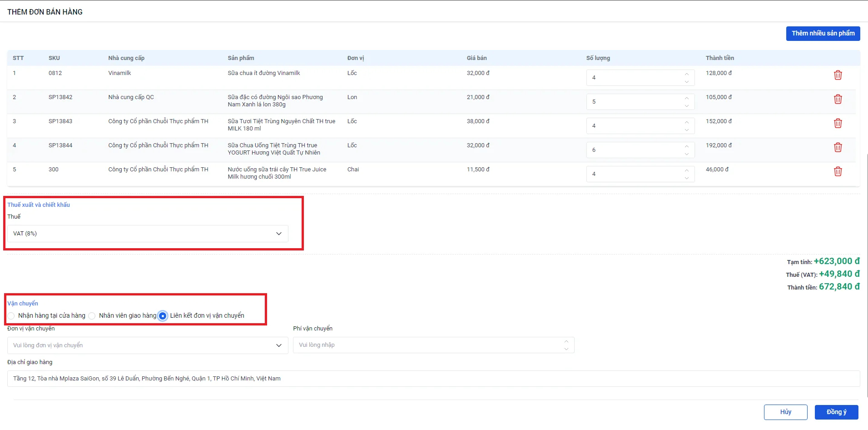
Task: Increase quantity for SP13843 row
Action: tap(687, 122)
